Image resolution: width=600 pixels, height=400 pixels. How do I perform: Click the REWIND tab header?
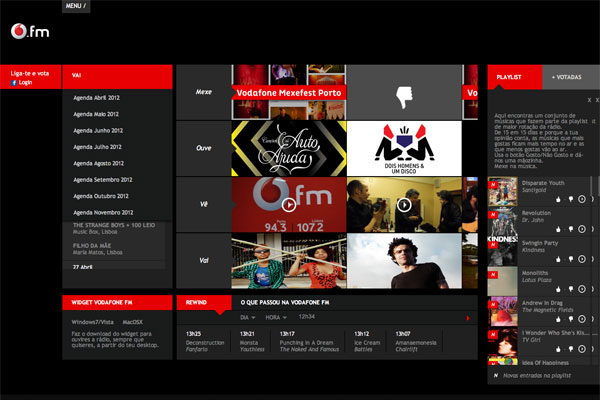[x=204, y=302]
